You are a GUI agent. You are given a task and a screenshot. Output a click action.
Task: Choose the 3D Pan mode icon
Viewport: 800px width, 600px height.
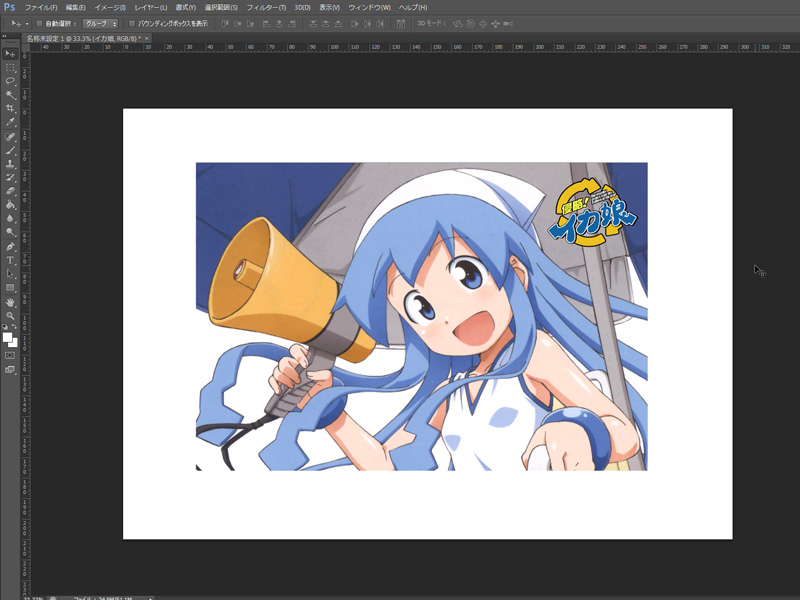coord(483,23)
